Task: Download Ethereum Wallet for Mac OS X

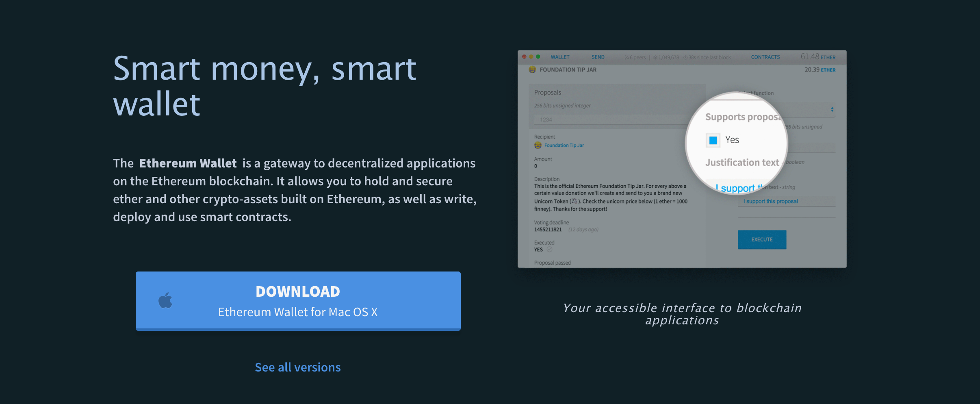Action: (x=298, y=301)
